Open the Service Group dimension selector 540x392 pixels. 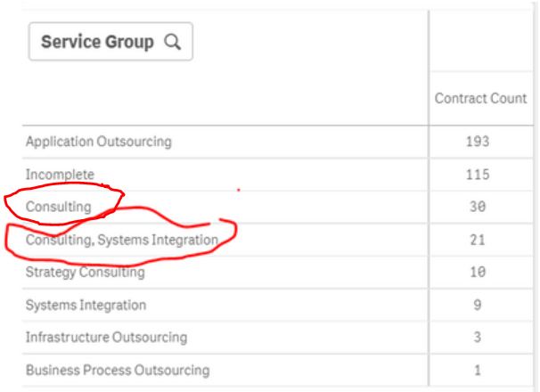point(110,42)
